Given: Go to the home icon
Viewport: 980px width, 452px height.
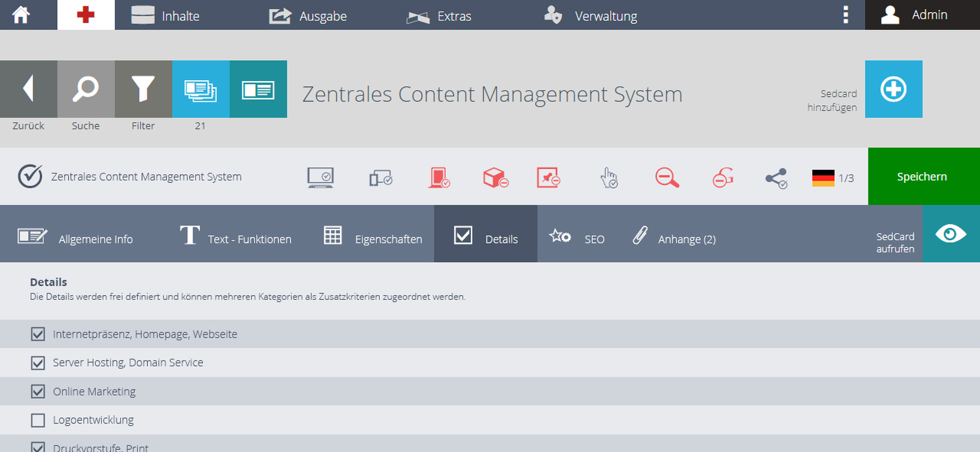Looking at the screenshot, I should tap(21, 15).
